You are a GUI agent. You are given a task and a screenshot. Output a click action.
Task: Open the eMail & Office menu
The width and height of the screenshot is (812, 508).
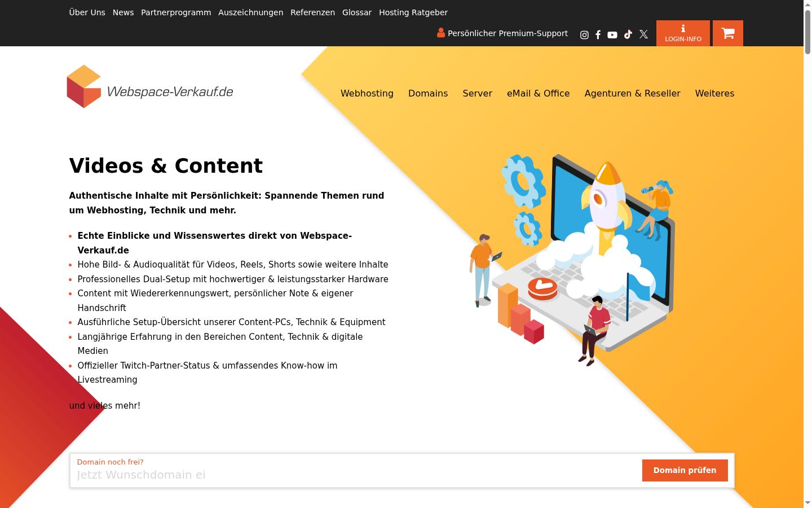coord(539,94)
